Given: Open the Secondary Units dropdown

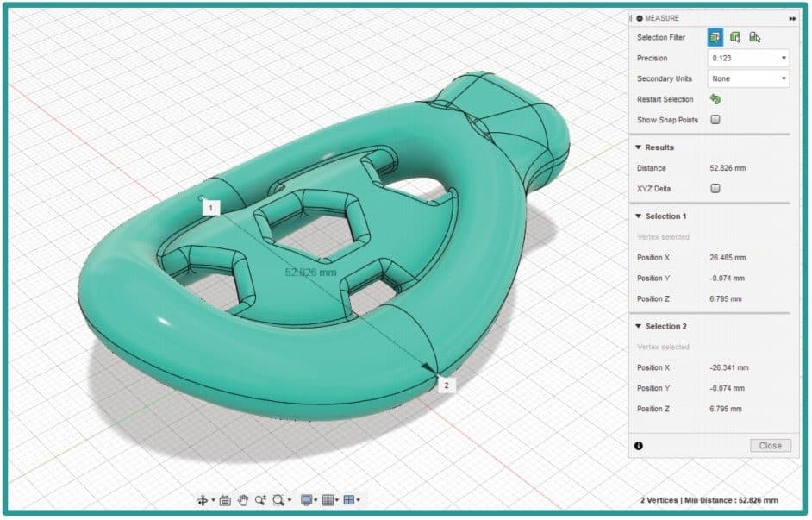Looking at the screenshot, I should point(747,78).
